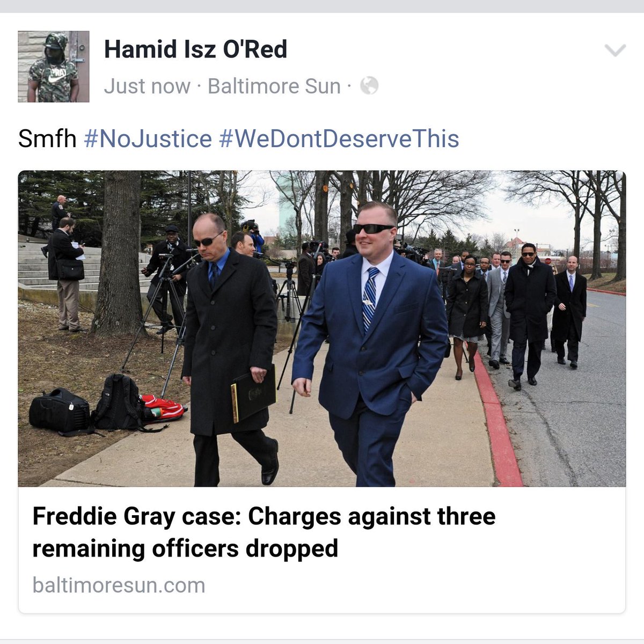
Task: Open Hamid Isz O'Red profile name
Action: tap(195, 49)
